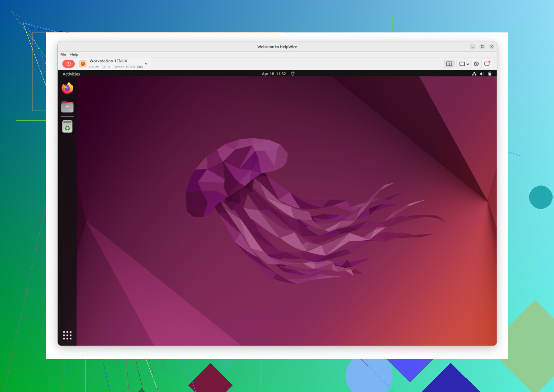
Task: Click the wired network status icon
Action: (x=474, y=74)
